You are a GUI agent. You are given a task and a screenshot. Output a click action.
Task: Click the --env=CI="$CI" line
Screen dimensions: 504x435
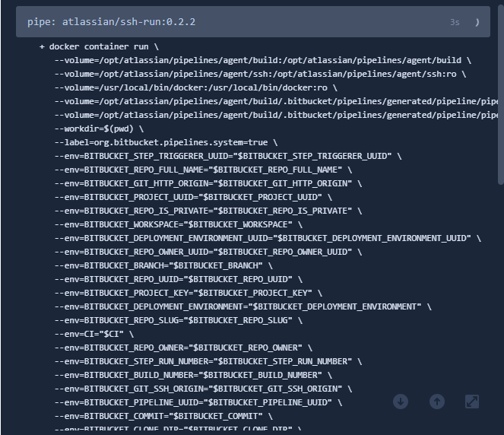tap(94, 335)
